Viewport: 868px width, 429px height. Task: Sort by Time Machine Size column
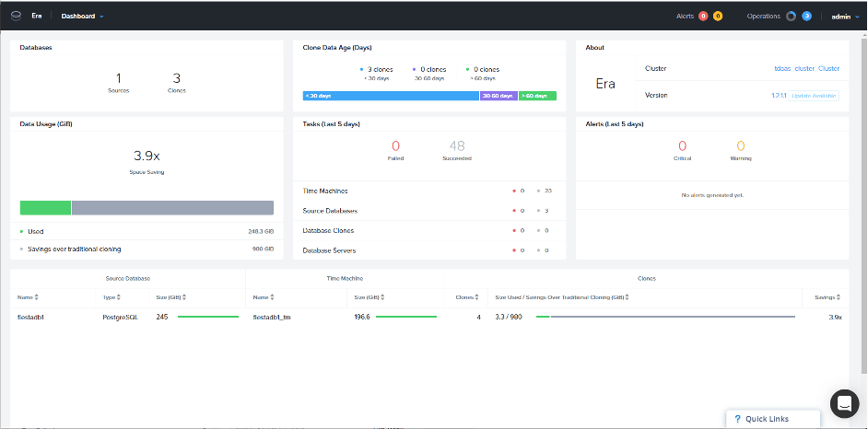click(369, 297)
